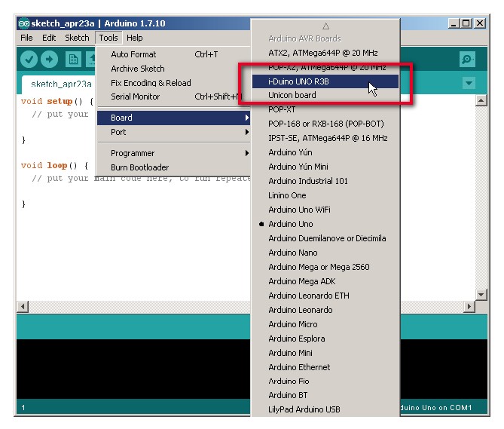Click the horizontal scrollbar right arrow
This screenshot has height=429, width=504.
(x=469, y=306)
